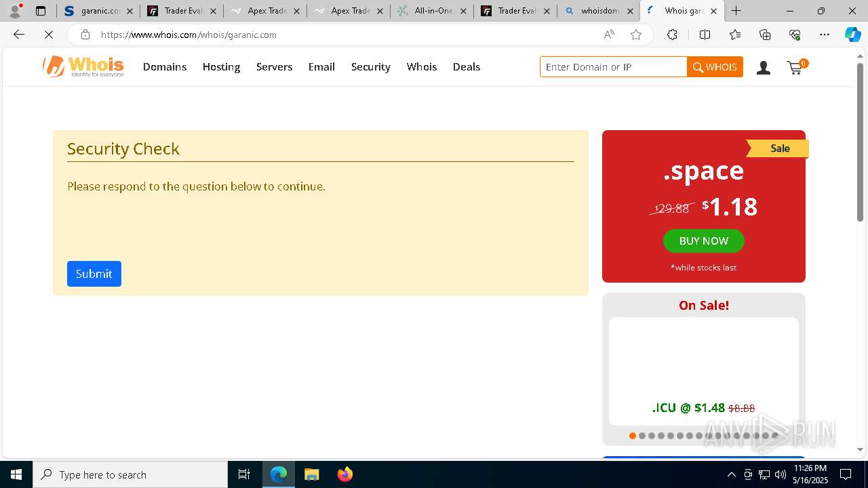This screenshot has width=868, height=488.
Task: Click the Whois logo
Action: click(x=83, y=66)
